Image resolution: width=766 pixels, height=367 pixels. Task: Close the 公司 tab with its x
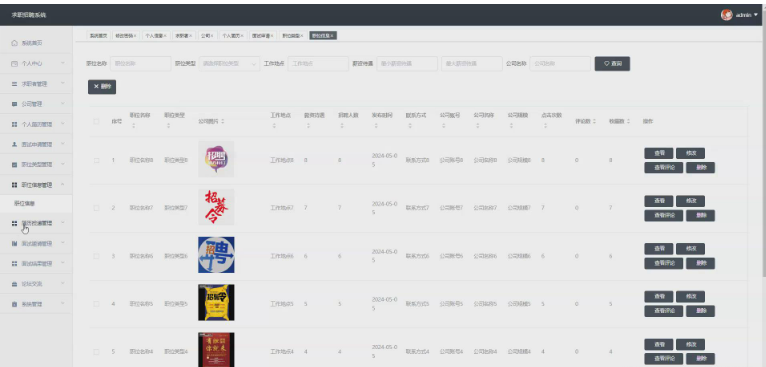click(213, 36)
